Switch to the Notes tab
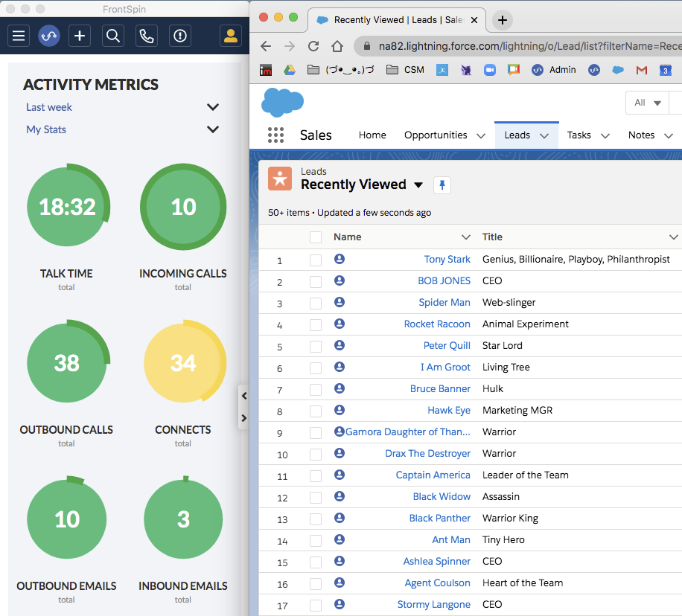 click(x=642, y=135)
